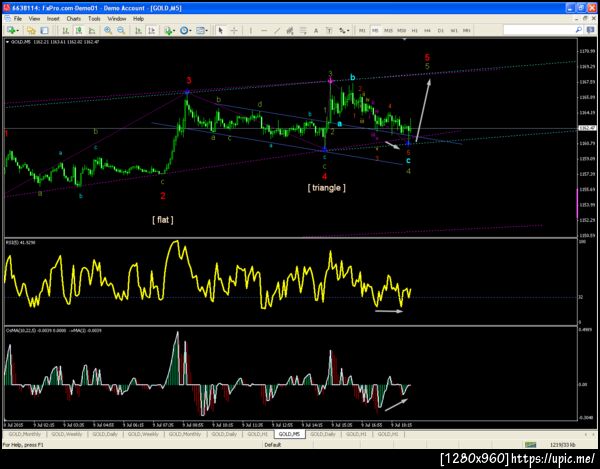Viewport: 600px width, 469px height.
Task: Select the Fibonacci Retracement tool
Action: pyautogui.click(x=303, y=31)
